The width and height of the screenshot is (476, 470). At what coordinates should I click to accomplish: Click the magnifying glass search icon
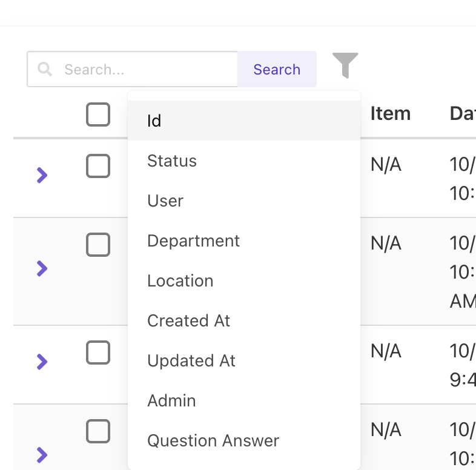pyautogui.click(x=45, y=69)
